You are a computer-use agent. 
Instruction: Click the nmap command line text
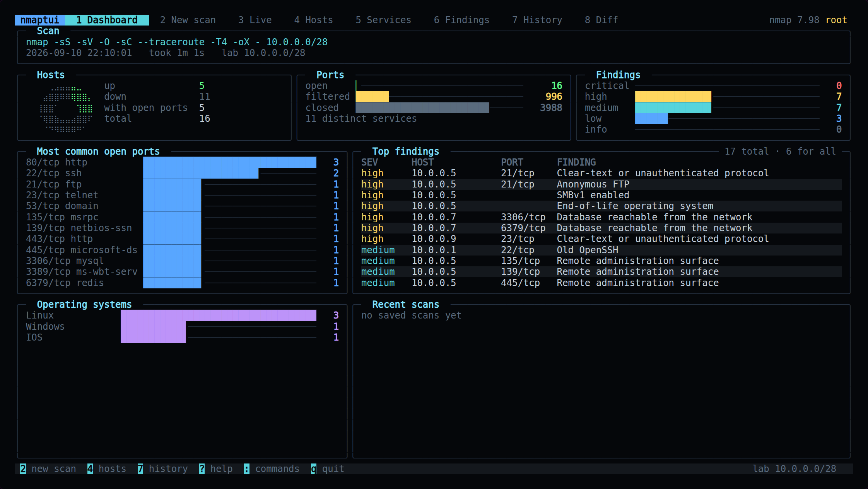pyautogui.click(x=177, y=42)
